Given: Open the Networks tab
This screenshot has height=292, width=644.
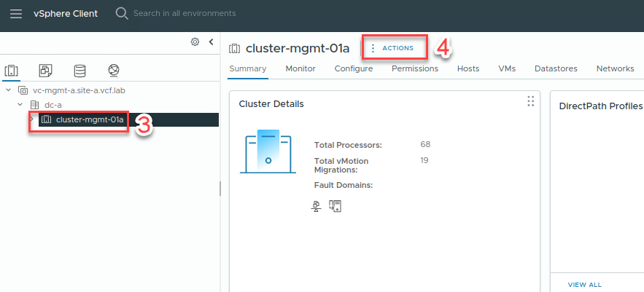Looking at the screenshot, I should 616,68.
